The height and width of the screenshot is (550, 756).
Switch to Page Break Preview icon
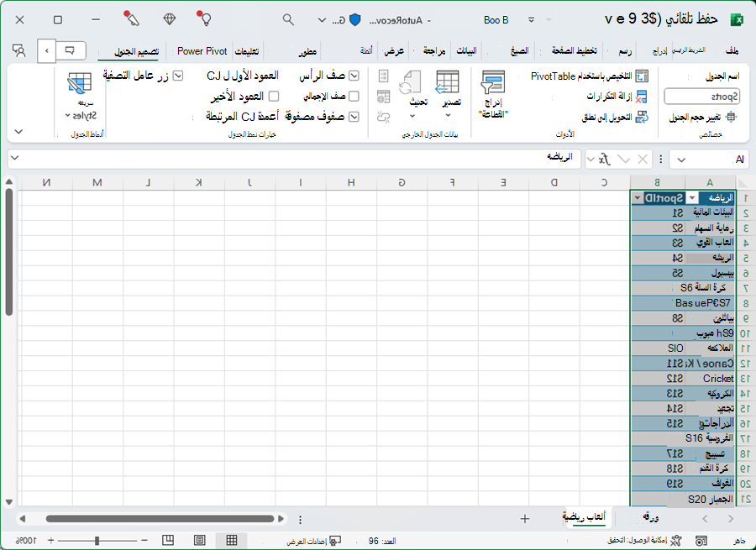pos(167,541)
